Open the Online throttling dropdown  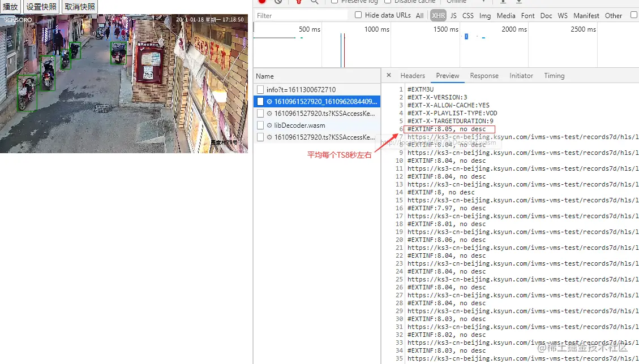coord(466,2)
